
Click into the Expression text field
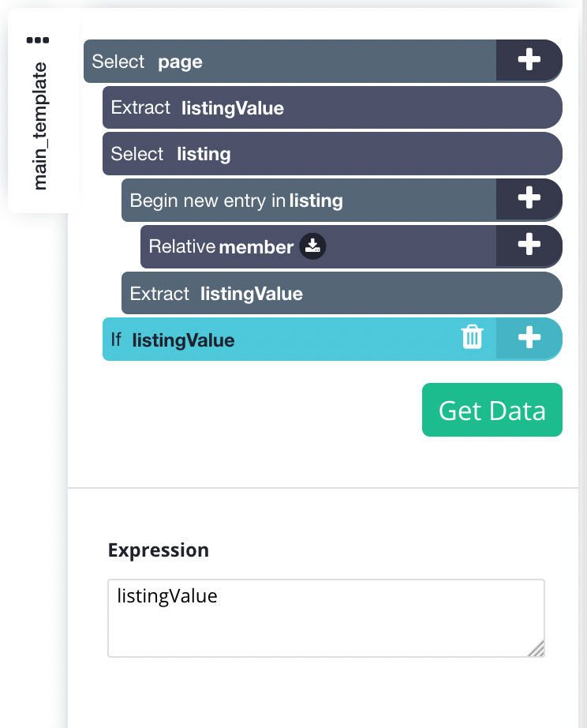pos(326,618)
